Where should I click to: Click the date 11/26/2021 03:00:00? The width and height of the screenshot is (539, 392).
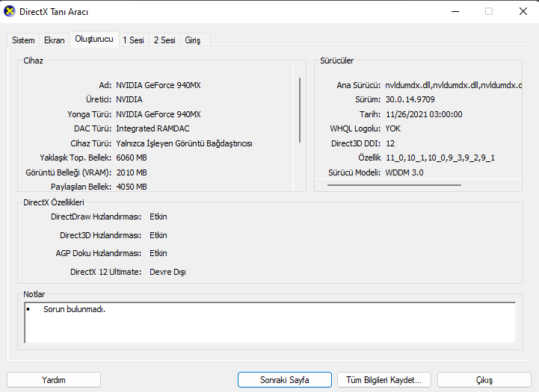[424, 114]
